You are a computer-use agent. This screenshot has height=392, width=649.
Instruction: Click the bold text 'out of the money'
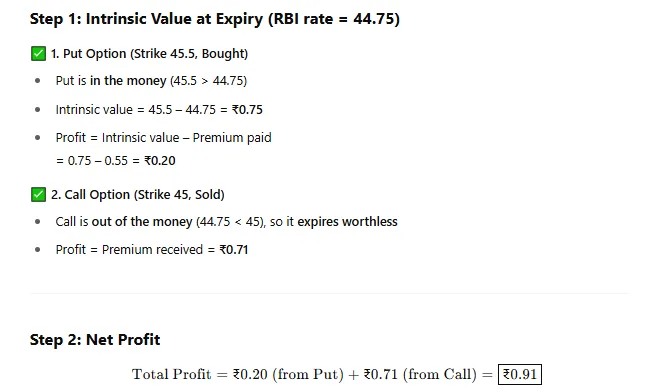pos(142,221)
